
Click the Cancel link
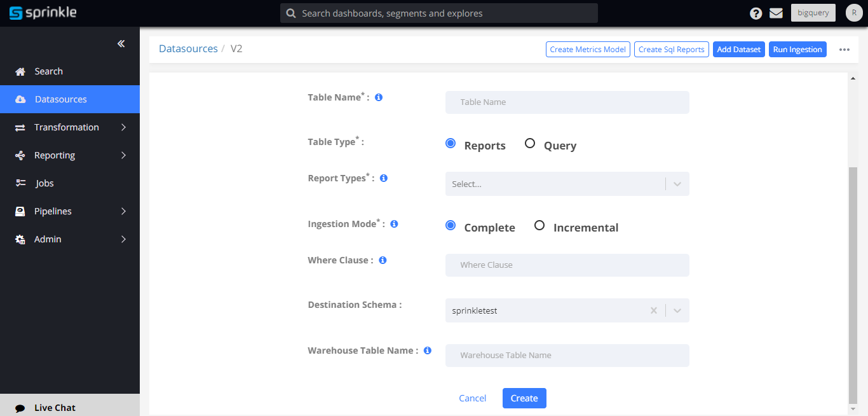[x=472, y=398]
